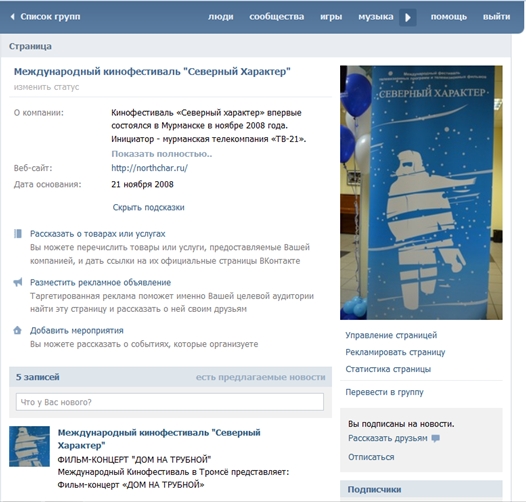The width and height of the screenshot is (526, 502).
Task: Open the small post avatar thumbnail
Action: [x=30, y=446]
